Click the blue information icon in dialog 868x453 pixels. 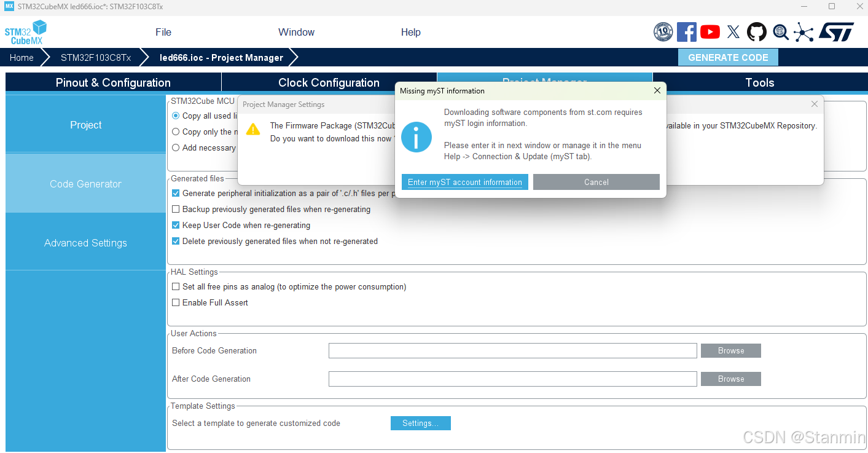(x=416, y=137)
